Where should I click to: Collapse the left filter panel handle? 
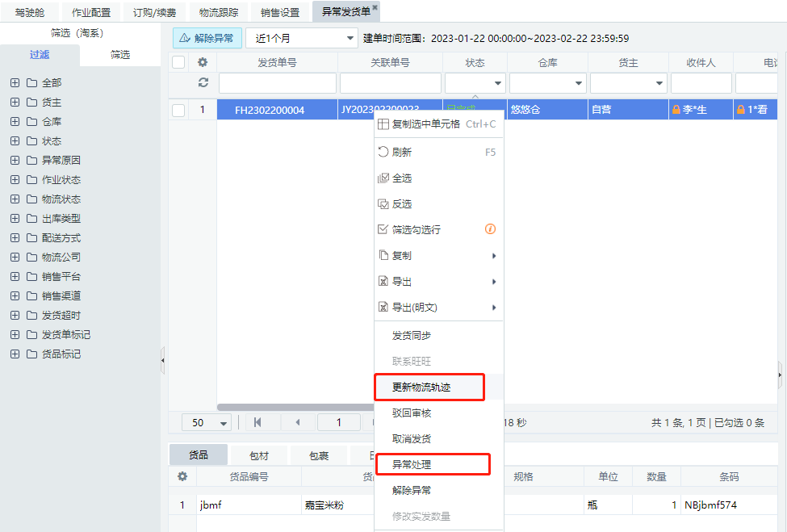point(162,360)
